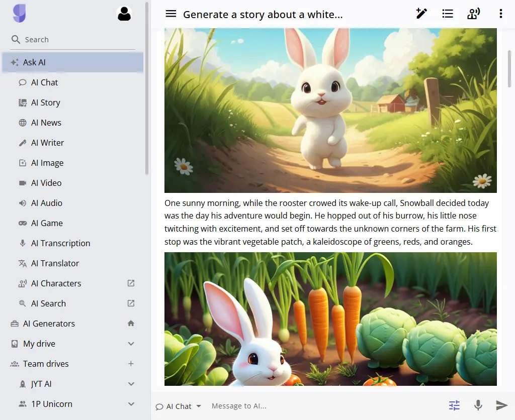515x420 pixels.
Task: Click the AI Video camera icon
Action: pyautogui.click(x=22, y=183)
